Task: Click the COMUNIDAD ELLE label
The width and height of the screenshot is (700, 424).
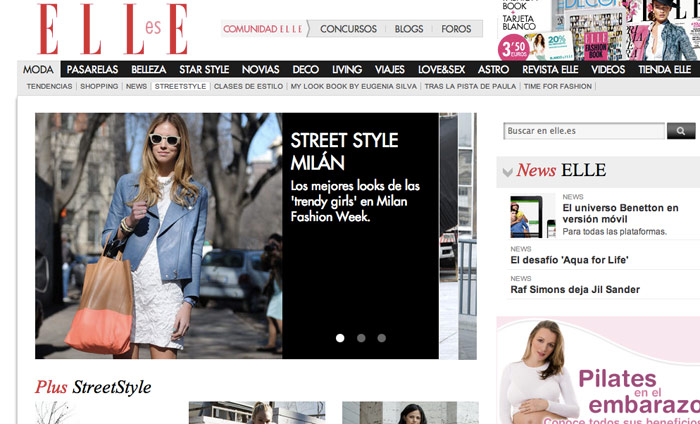Action: click(x=263, y=29)
